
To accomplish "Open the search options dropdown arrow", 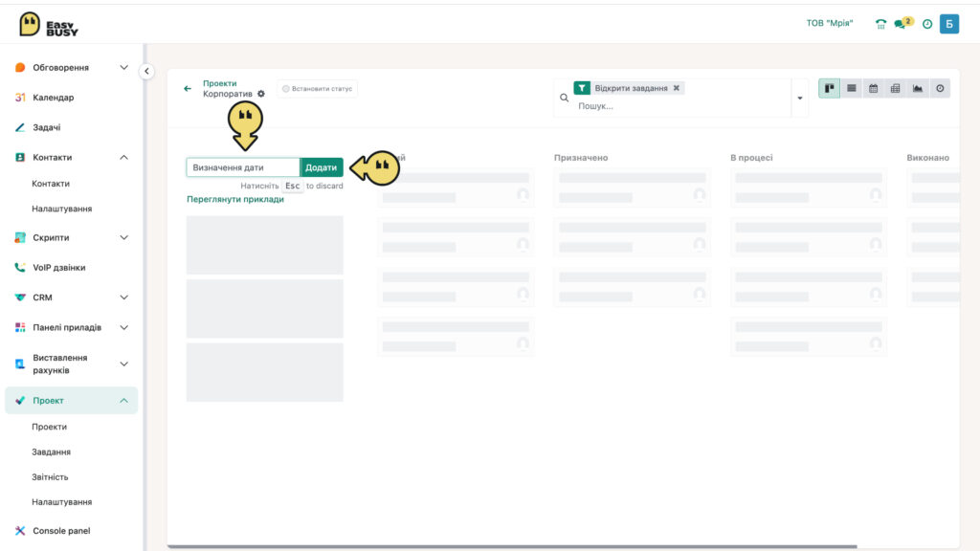I will click(800, 99).
